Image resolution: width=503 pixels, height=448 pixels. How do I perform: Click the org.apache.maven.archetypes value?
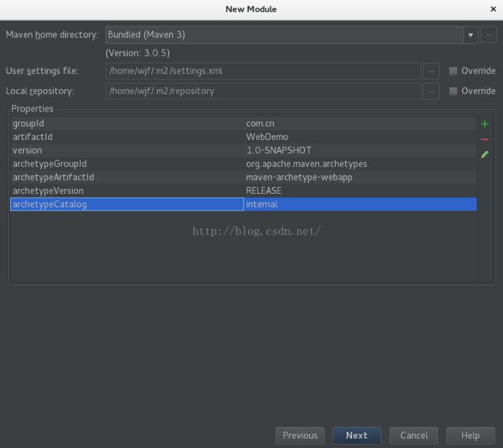[307, 164]
